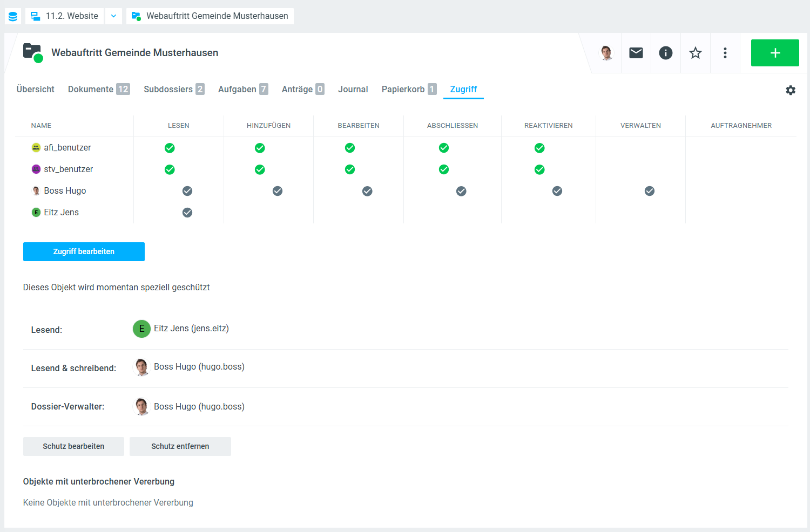Screen dimensions: 810x532
Task: Show dossier info via the info icon
Action: tap(666, 53)
